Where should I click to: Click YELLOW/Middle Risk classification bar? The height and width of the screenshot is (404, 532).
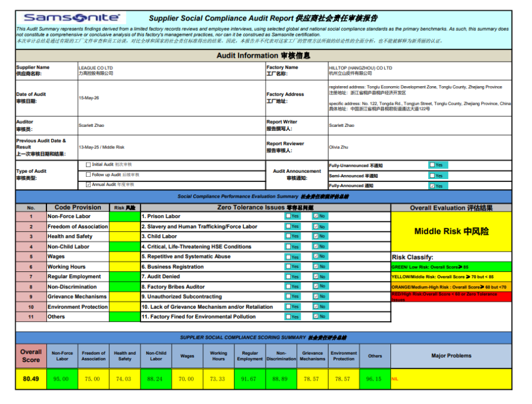(451, 277)
